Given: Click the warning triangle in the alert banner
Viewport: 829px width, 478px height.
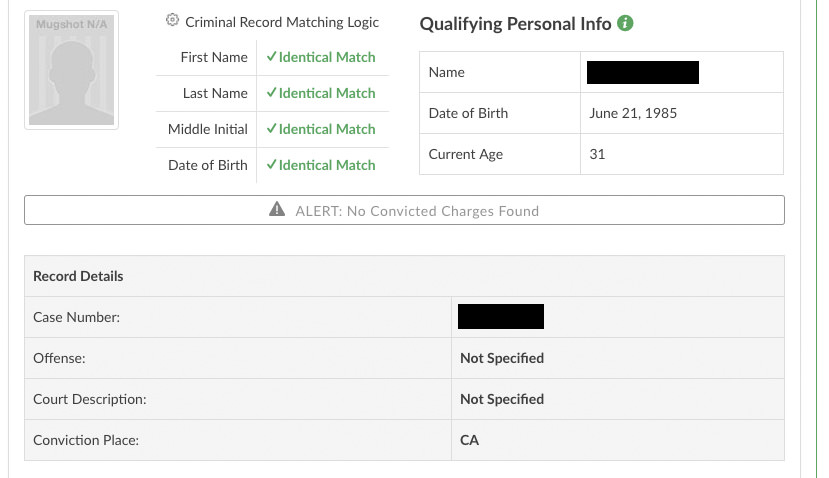Looking at the screenshot, I should 278,210.
